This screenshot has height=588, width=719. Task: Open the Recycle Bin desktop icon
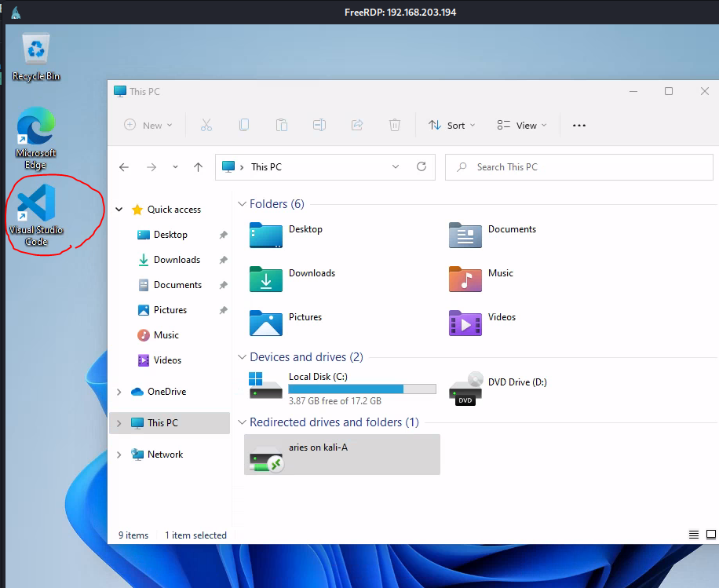[36, 57]
